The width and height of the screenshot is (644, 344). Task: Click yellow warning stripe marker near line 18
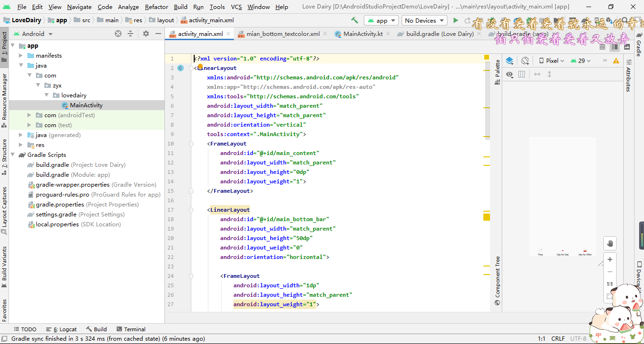[487, 217]
